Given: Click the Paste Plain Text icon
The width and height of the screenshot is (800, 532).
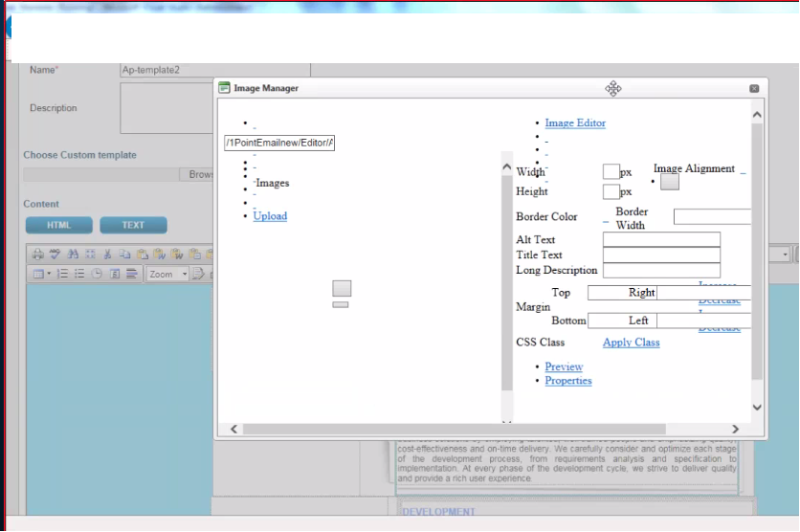Looking at the screenshot, I should point(194,254).
